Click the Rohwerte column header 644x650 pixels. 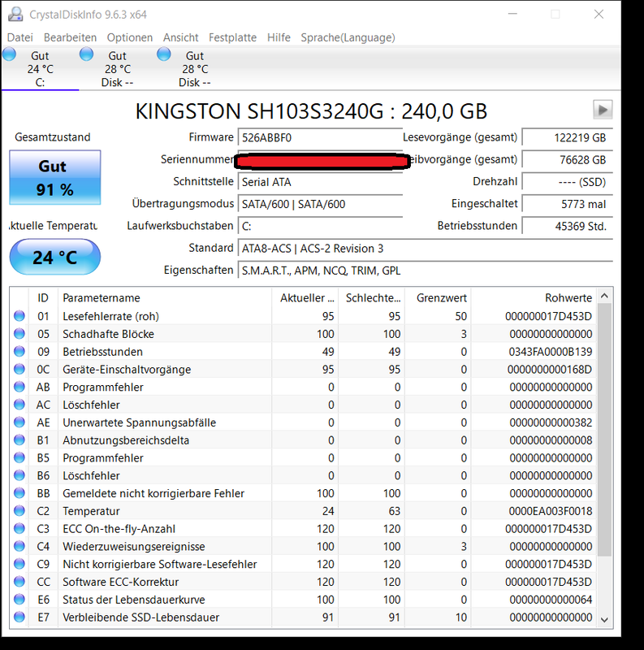[534, 297]
